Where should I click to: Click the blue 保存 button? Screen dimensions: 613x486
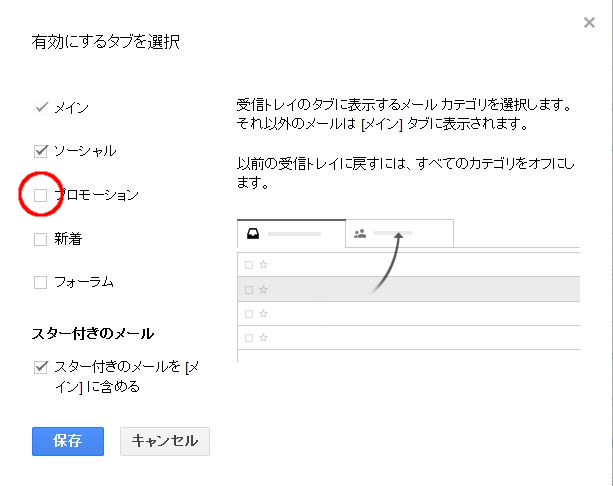click(x=67, y=440)
